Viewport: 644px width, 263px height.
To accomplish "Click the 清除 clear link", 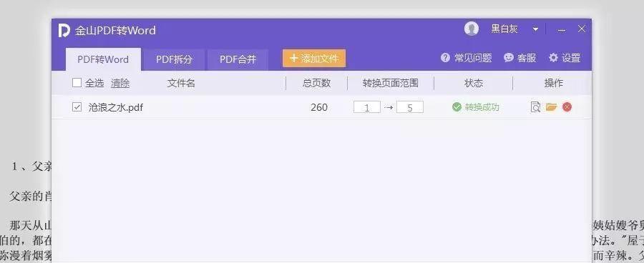I will (120, 84).
